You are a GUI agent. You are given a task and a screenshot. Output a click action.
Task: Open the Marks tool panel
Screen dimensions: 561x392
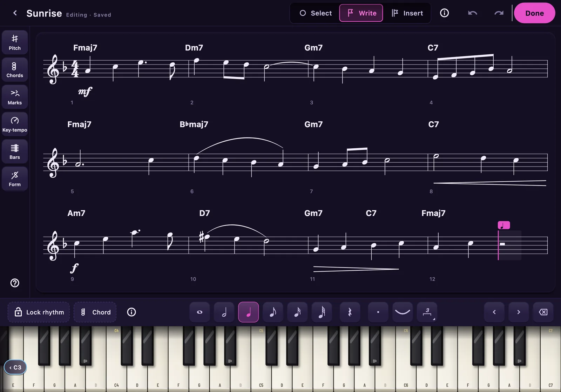(15, 97)
